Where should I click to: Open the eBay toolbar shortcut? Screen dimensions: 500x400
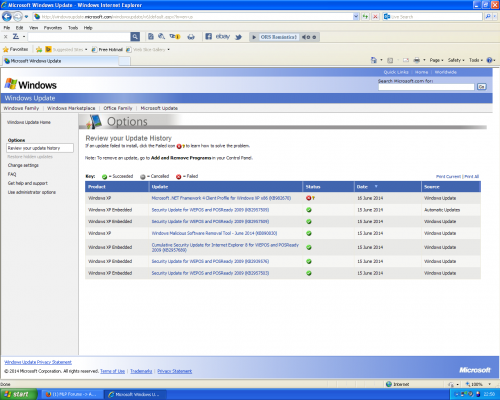[x=223, y=36]
